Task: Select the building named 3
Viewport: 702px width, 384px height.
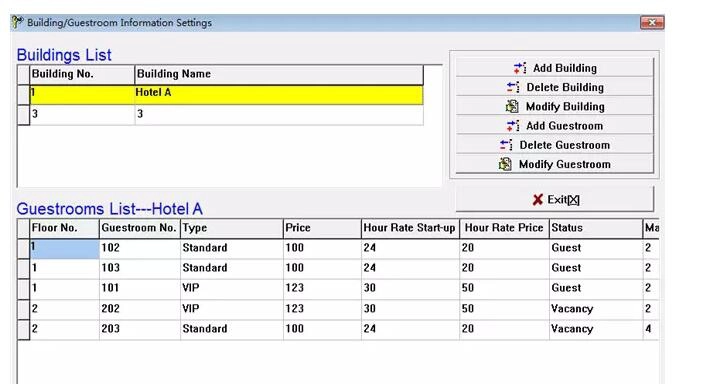Action: (x=227, y=114)
